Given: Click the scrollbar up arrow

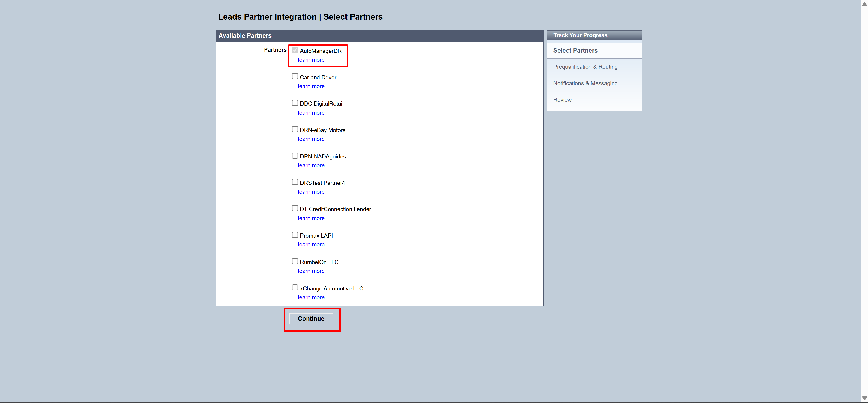Looking at the screenshot, I should [864, 4].
